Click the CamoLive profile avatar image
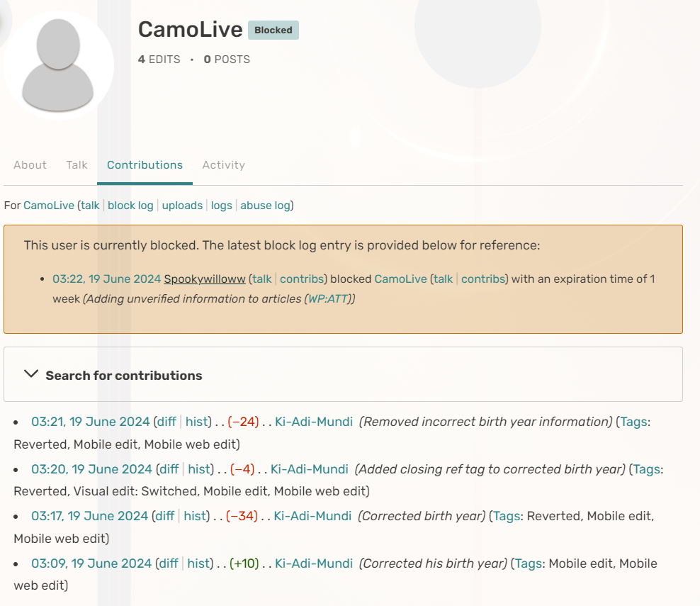This screenshot has height=606, width=700. (58, 64)
